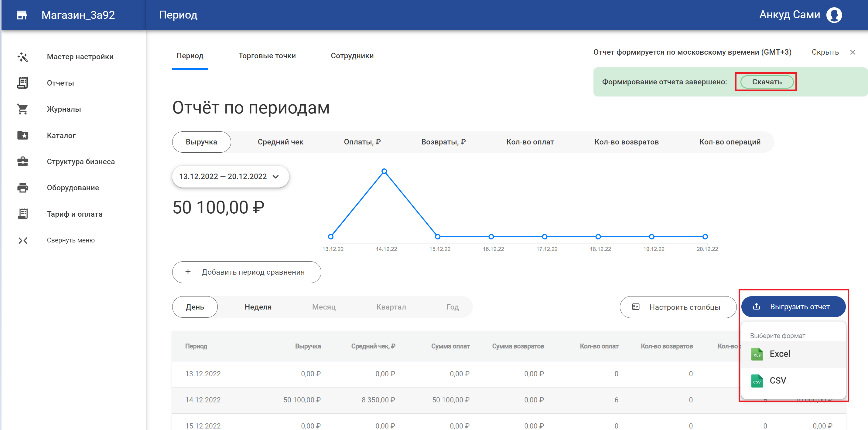Select the Средний чек metric

(x=280, y=142)
